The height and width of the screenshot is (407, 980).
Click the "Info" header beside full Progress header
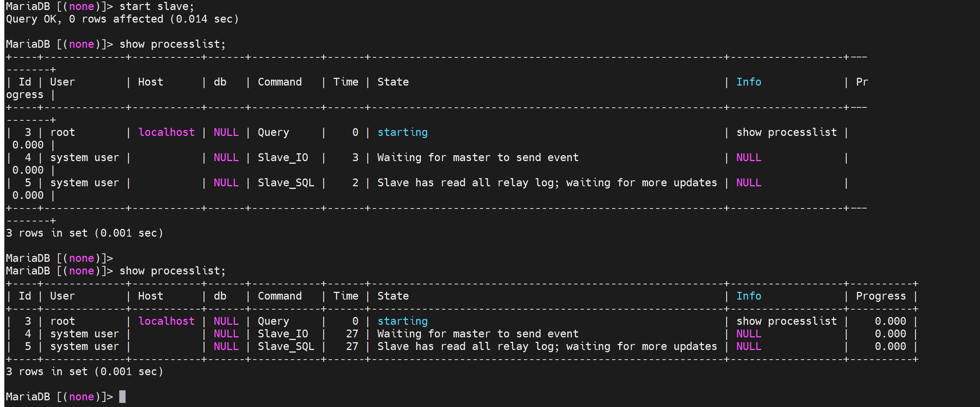(x=748, y=296)
